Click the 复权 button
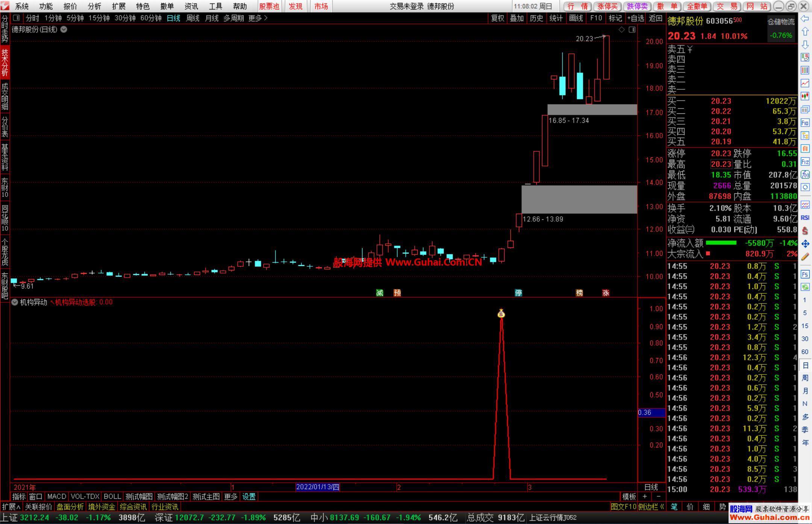The height and width of the screenshot is (524, 812). (x=497, y=18)
